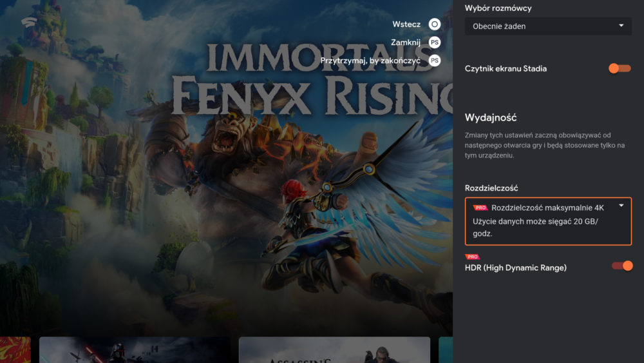Click the PS button icon beside Zamknij
Screen dimensions: 644x363
(x=434, y=43)
